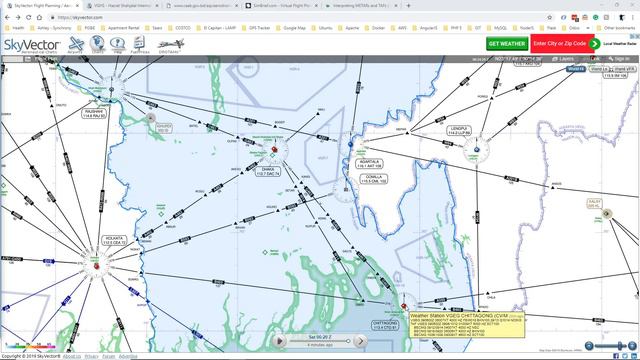
Task: Open the Apartment Rental bookmark folder
Action: click(x=120, y=28)
